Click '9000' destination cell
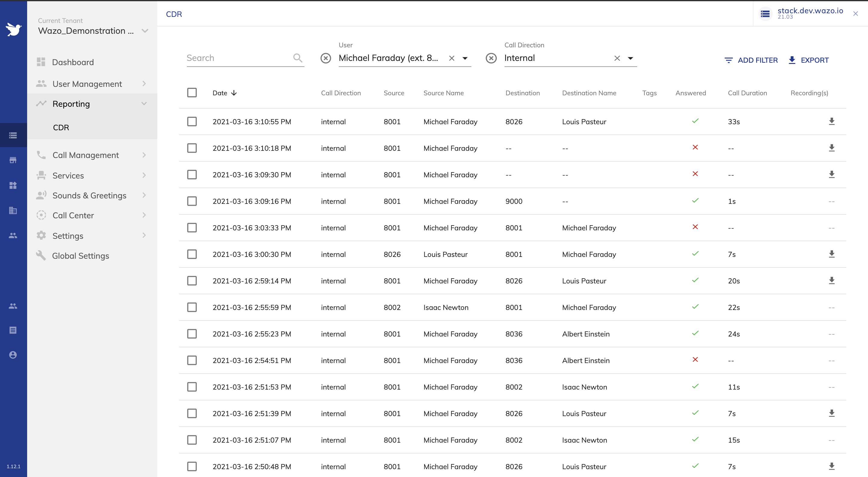The image size is (868, 477). point(514,201)
